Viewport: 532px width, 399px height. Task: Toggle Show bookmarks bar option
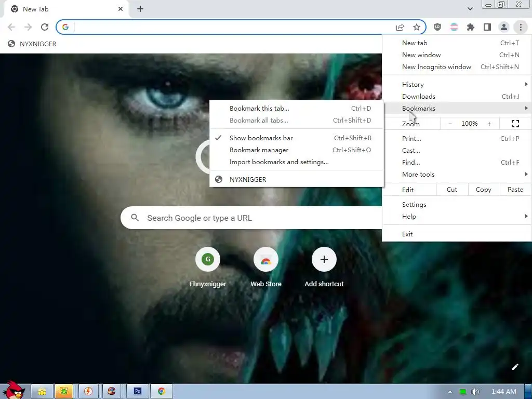[297, 138]
